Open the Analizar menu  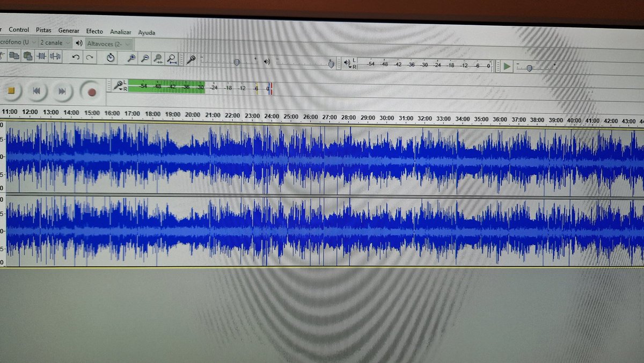pos(121,32)
